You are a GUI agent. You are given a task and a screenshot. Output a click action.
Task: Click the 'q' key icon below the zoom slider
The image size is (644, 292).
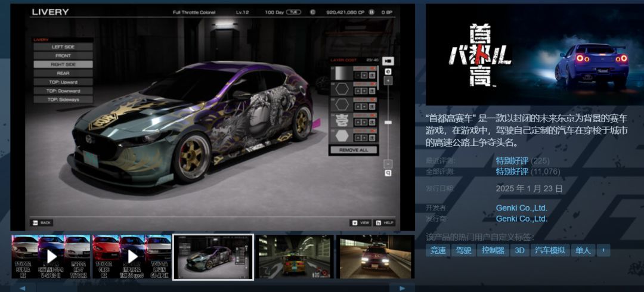coord(388,173)
